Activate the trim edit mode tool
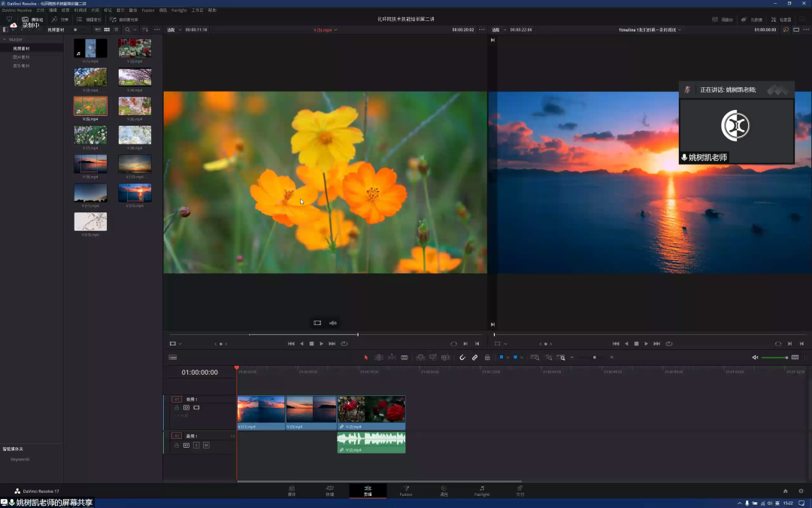 pos(379,357)
